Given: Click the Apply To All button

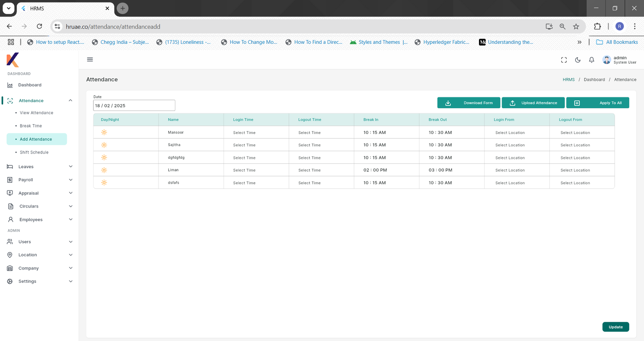Looking at the screenshot, I should [597, 103].
